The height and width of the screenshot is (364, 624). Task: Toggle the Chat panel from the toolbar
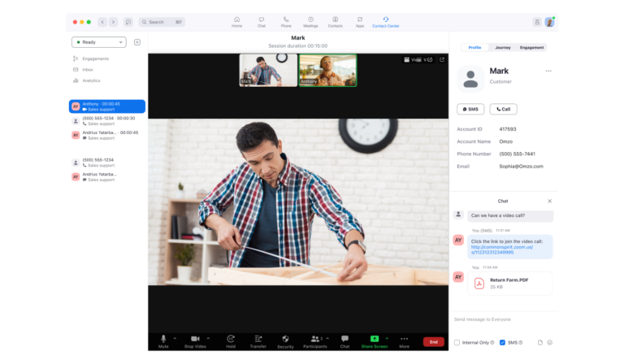[344, 341]
